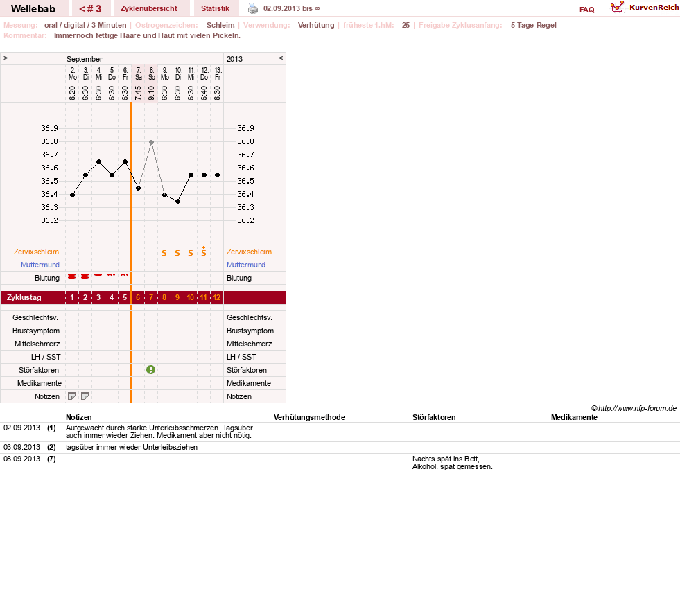The image size is (680, 616).
Task: Open note icon for cycle day 2
Action: [x=85, y=396]
